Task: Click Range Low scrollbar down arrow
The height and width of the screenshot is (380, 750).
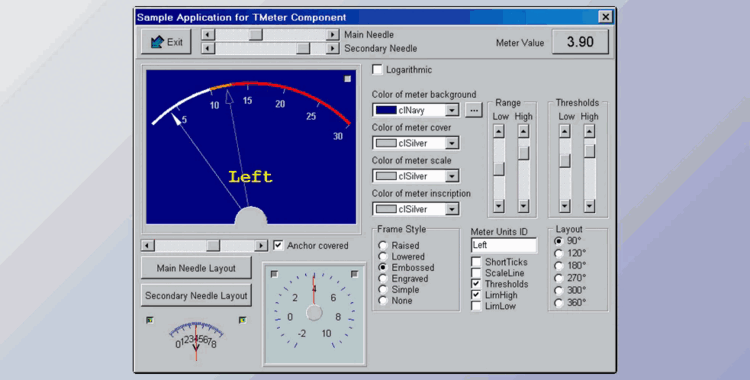Action: coord(499,206)
